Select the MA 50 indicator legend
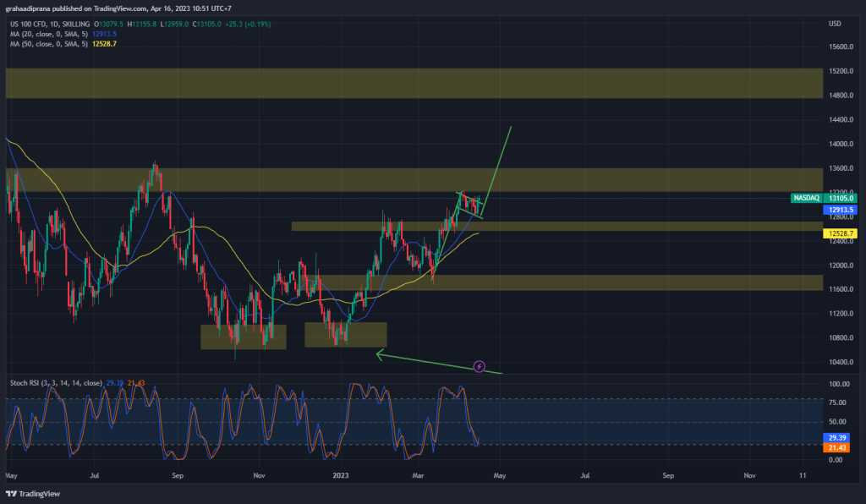The image size is (866, 504). [48, 44]
